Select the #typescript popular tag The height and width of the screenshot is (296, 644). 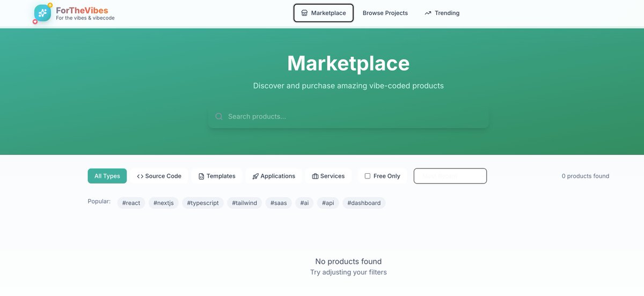203,203
